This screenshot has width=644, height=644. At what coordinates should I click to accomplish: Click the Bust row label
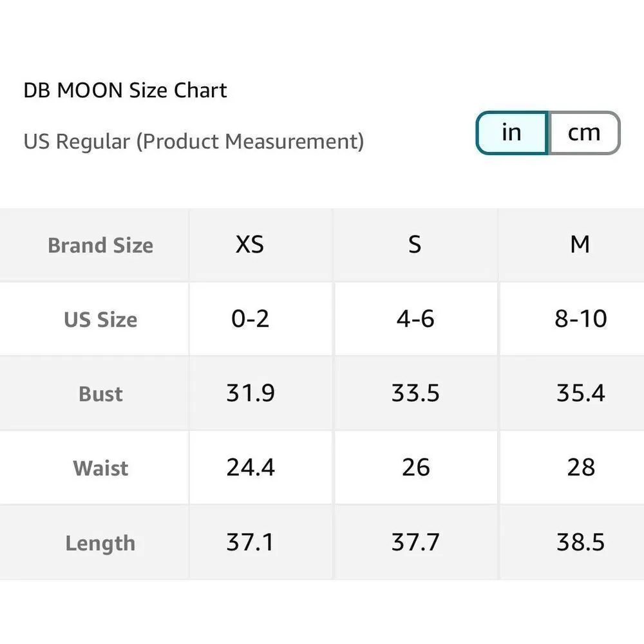pyautogui.click(x=100, y=393)
